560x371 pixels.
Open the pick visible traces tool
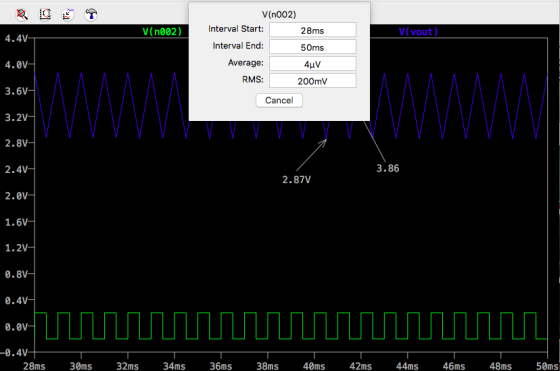click(x=68, y=15)
